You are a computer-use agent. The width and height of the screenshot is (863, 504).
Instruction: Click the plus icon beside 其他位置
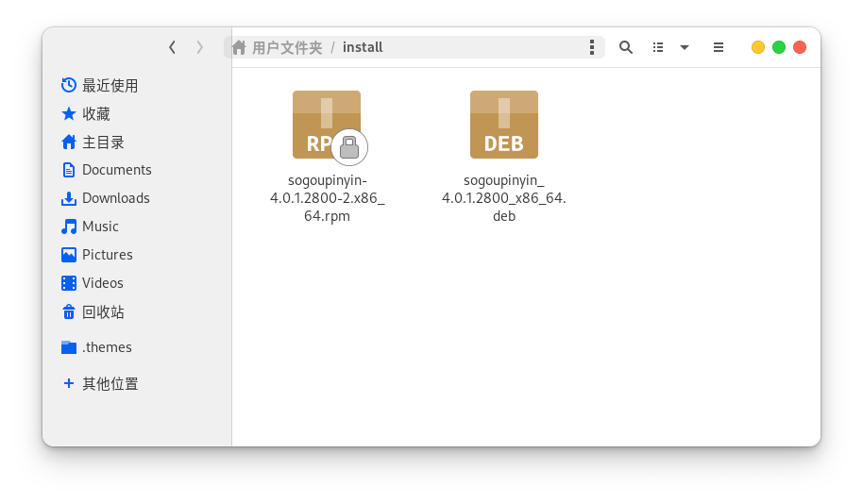click(69, 383)
